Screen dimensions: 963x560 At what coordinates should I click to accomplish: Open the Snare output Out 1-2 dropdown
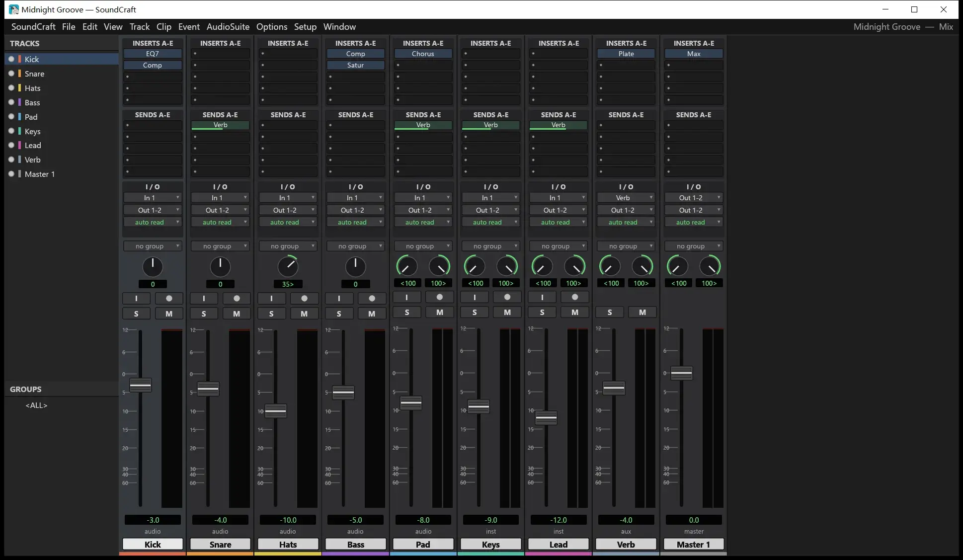coord(220,210)
